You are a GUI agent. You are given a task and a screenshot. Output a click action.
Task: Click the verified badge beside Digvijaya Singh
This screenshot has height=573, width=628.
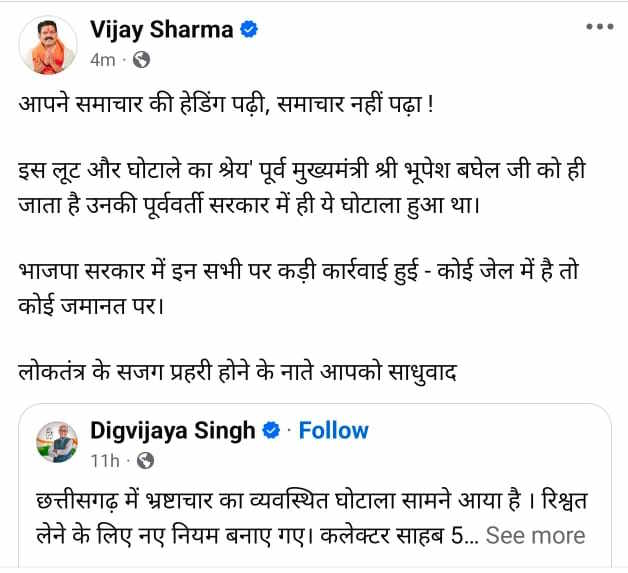[x=270, y=431]
